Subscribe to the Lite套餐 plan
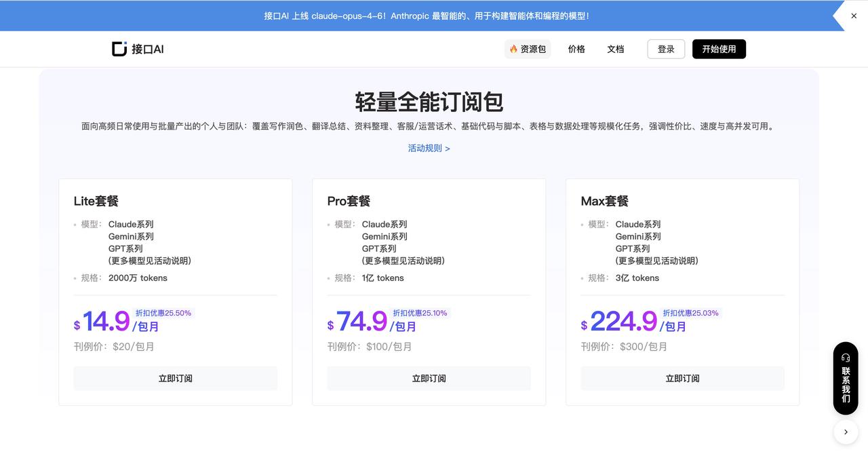The width and height of the screenshot is (868, 471). tap(175, 378)
